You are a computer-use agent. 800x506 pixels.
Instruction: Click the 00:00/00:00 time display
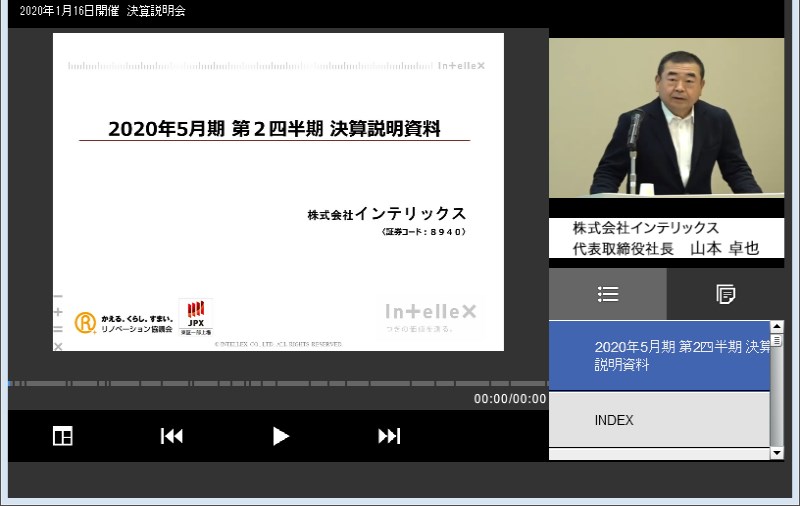click(x=510, y=399)
